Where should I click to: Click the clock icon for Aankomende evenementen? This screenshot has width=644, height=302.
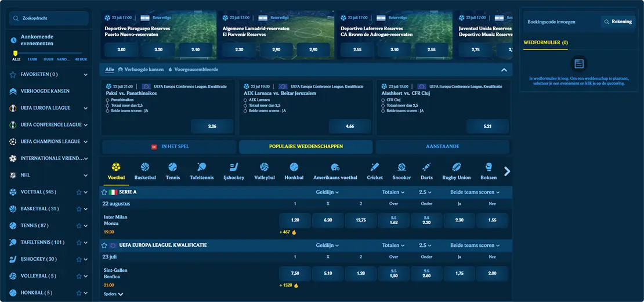point(13,40)
